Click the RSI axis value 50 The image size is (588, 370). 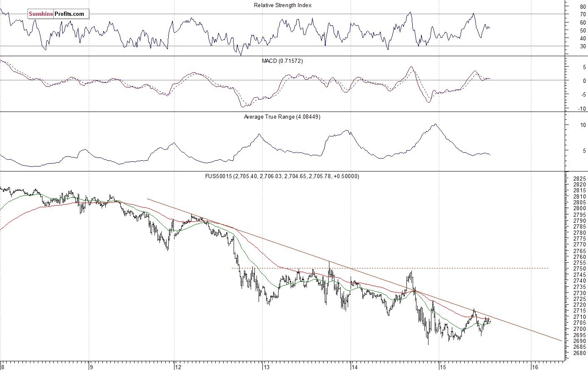583,31
